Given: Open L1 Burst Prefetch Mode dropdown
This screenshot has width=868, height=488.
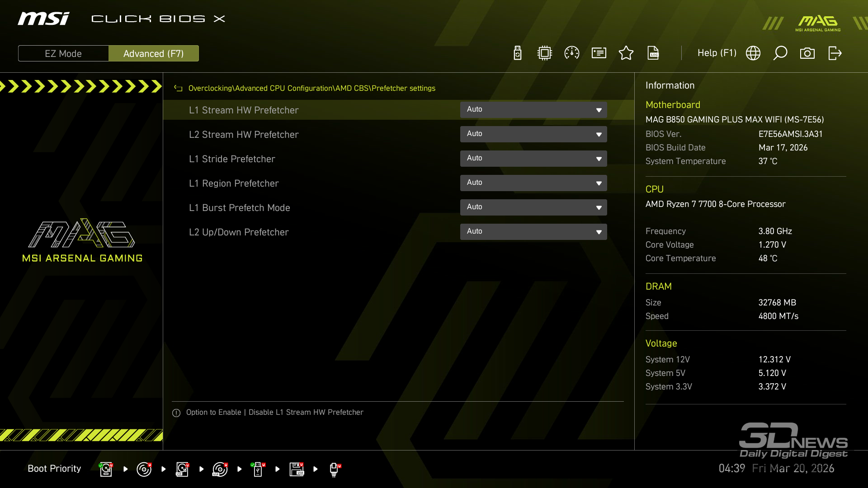Looking at the screenshot, I should click(x=533, y=207).
